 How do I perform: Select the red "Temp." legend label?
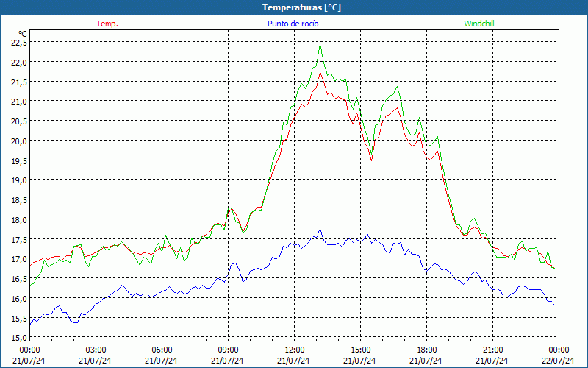tap(107, 24)
